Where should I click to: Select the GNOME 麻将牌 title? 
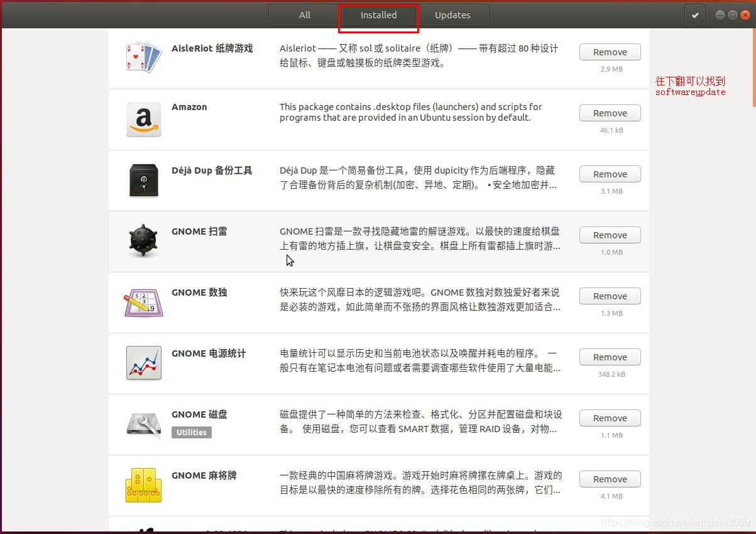[204, 476]
